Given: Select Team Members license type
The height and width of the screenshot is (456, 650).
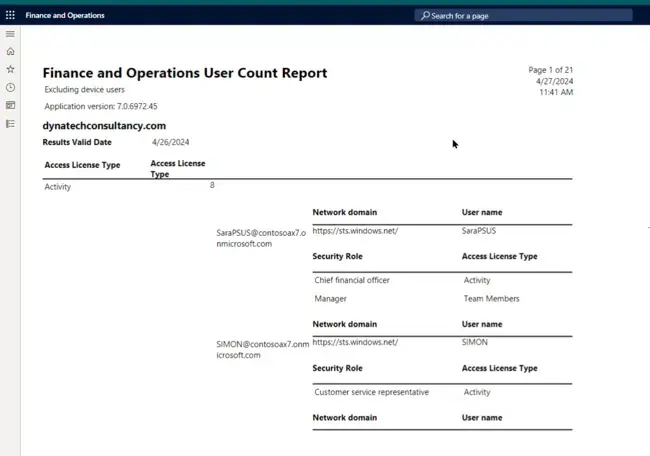Looking at the screenshot, I should pyautogui.click(x=491, y=299).
